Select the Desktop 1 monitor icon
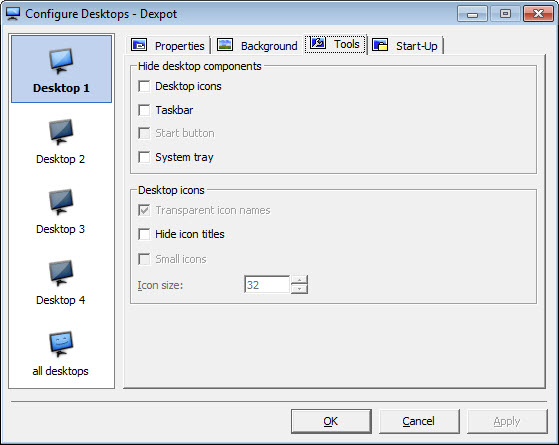The image size is (559, 445). [x=61, y=61]
